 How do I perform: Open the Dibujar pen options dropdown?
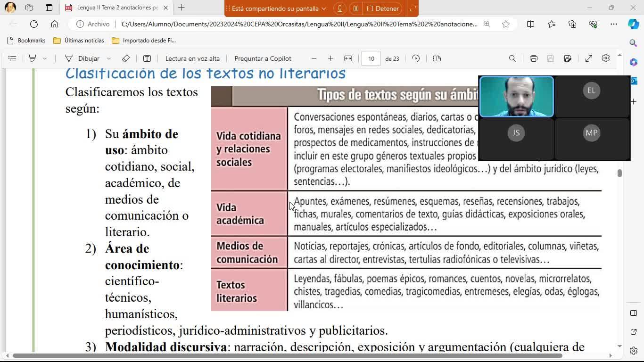[109, 58]
